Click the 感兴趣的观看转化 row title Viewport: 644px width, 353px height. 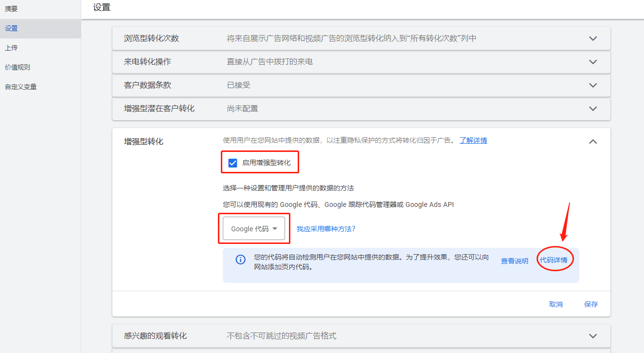(155, 336)
